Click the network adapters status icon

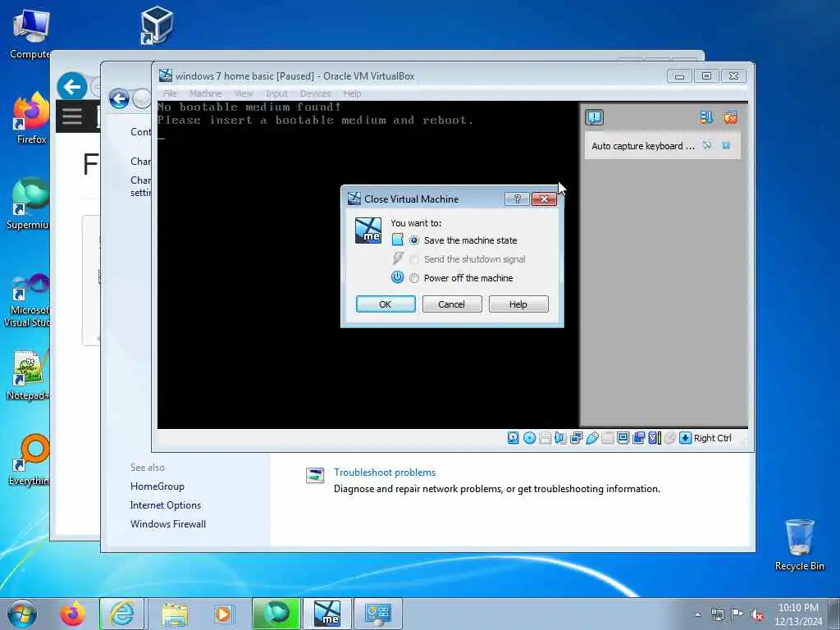576,438
